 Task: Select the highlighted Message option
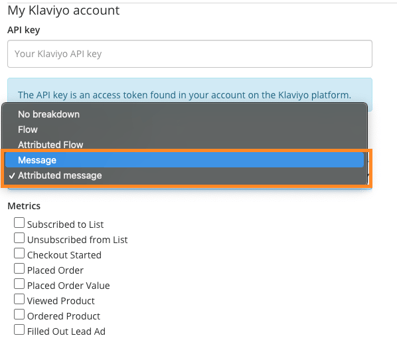click(x=184, y=160)
